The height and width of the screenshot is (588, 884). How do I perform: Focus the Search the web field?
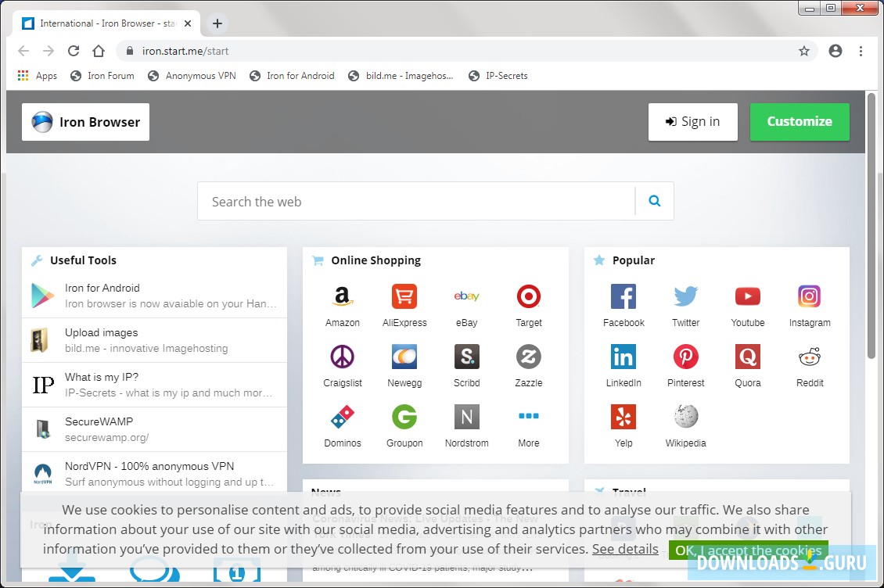pos(416,201)
